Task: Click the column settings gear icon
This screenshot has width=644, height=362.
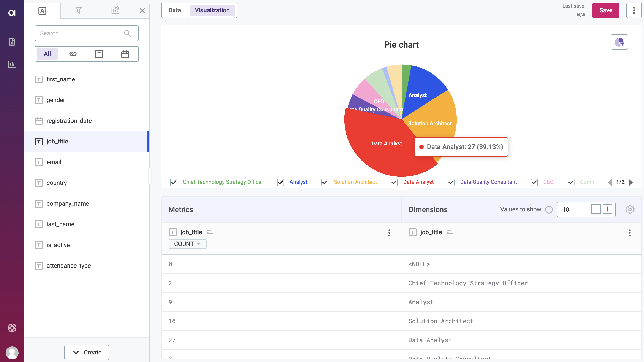Action: click(x=630, y=209)
